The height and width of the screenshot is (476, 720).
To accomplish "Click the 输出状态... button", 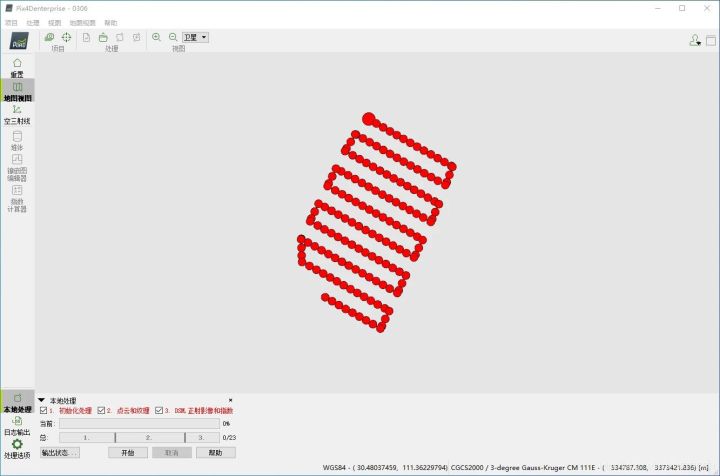I will 59,453.
